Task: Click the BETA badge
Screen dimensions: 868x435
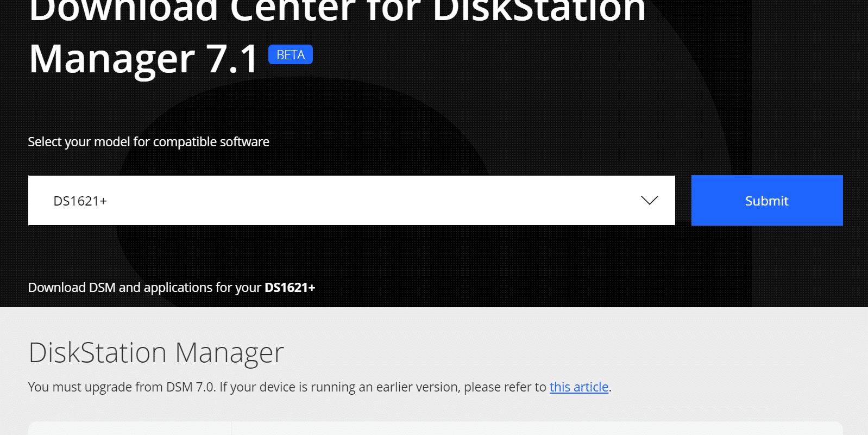Action: (291, 54)
